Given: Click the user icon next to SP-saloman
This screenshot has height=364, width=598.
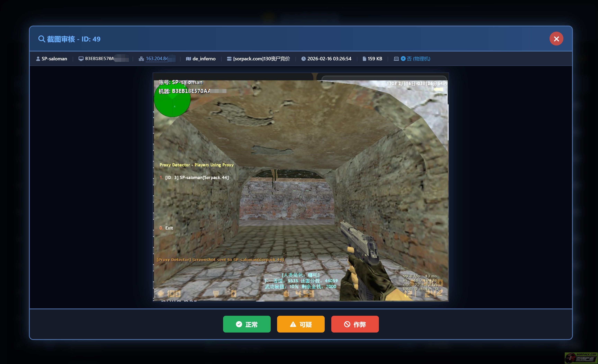Looking at the screenshot, I should (x=38, y=59).
